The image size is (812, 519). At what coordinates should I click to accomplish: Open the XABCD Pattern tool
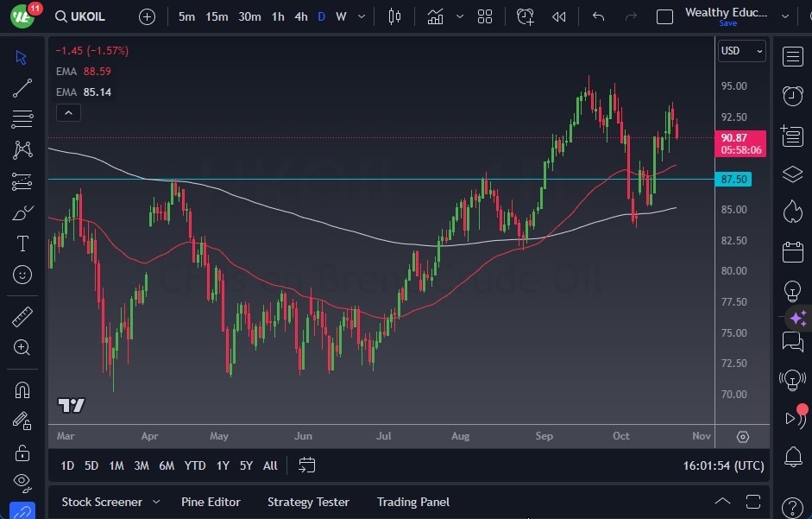pyautogui.click(x=22, y=149)
